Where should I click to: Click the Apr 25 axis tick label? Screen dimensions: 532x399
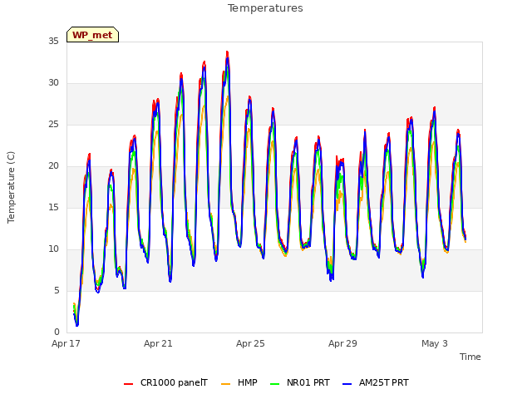click(250, 343)
